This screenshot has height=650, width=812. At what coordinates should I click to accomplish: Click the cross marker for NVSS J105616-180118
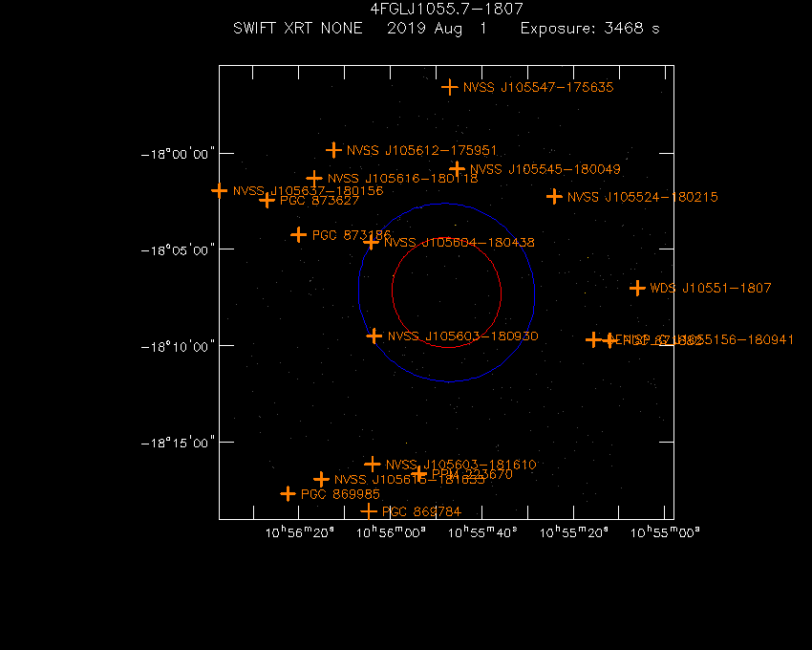[x=314, y=179]
